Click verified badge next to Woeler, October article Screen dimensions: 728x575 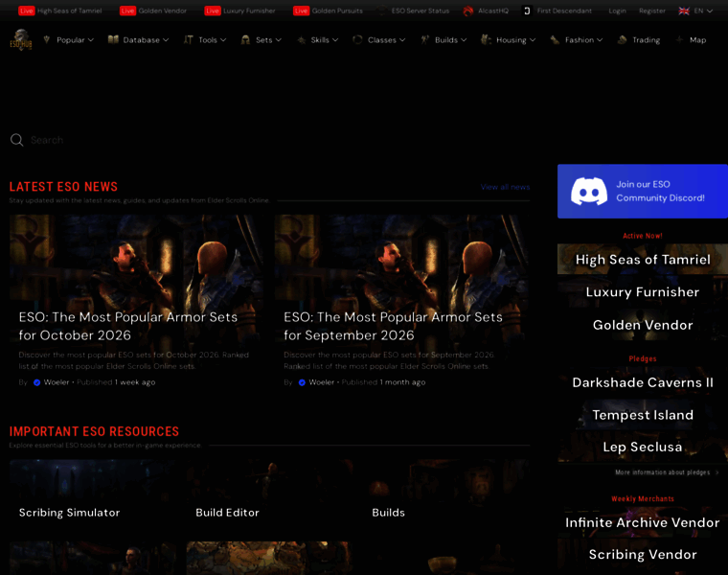click(x=36, y=382)
